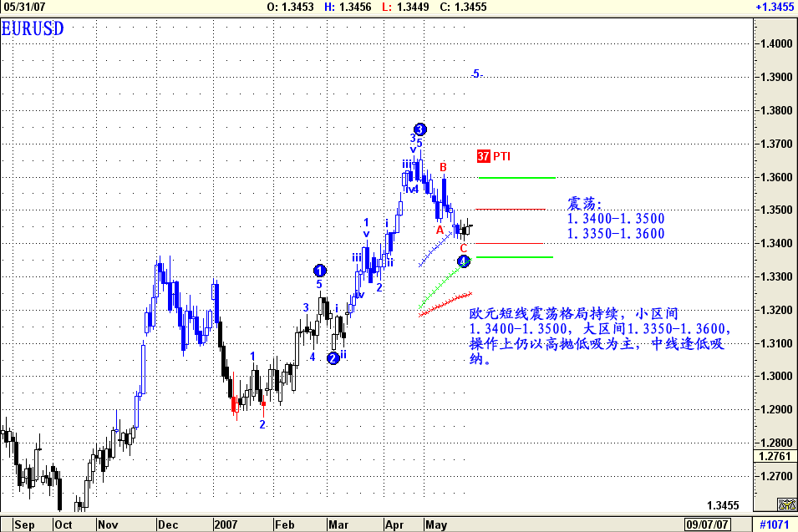This screenshot has height=532, width=798.
Task: Click the circled wave 1 label
Action: 320,270
